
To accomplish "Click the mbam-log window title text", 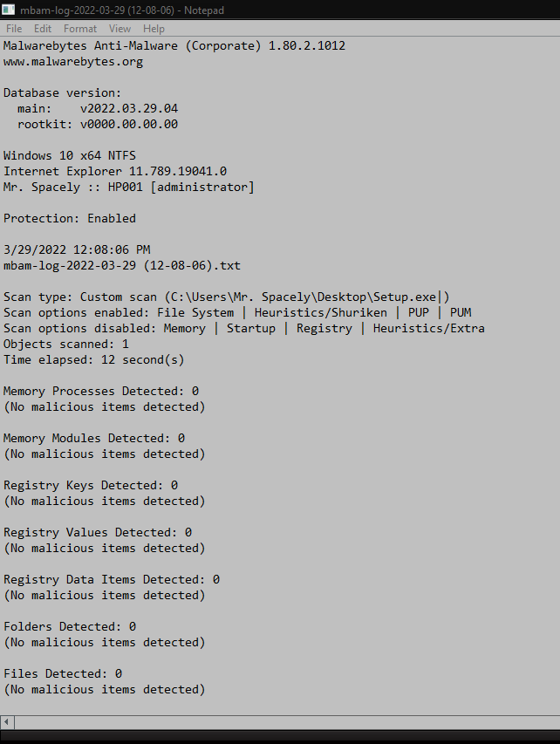I will [x=122, y=10].
